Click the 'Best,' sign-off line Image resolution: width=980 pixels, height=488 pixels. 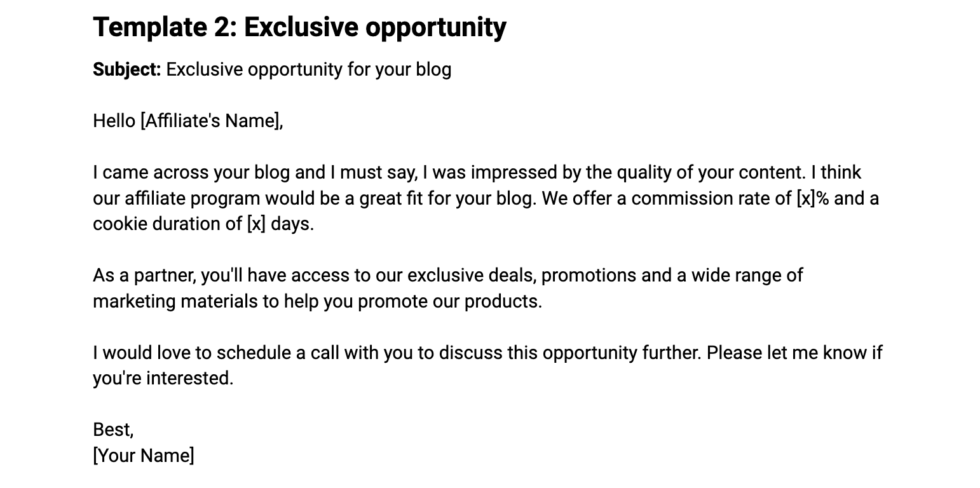point(113,430)
